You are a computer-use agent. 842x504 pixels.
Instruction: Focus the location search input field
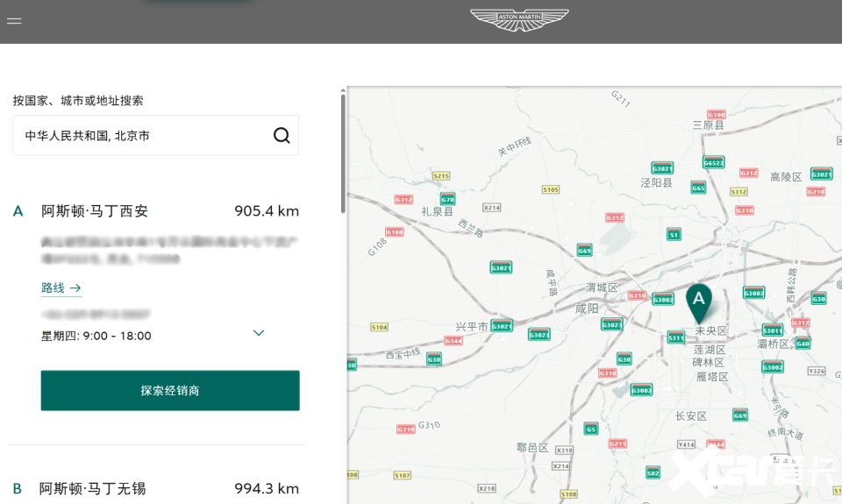pos(156,135)
